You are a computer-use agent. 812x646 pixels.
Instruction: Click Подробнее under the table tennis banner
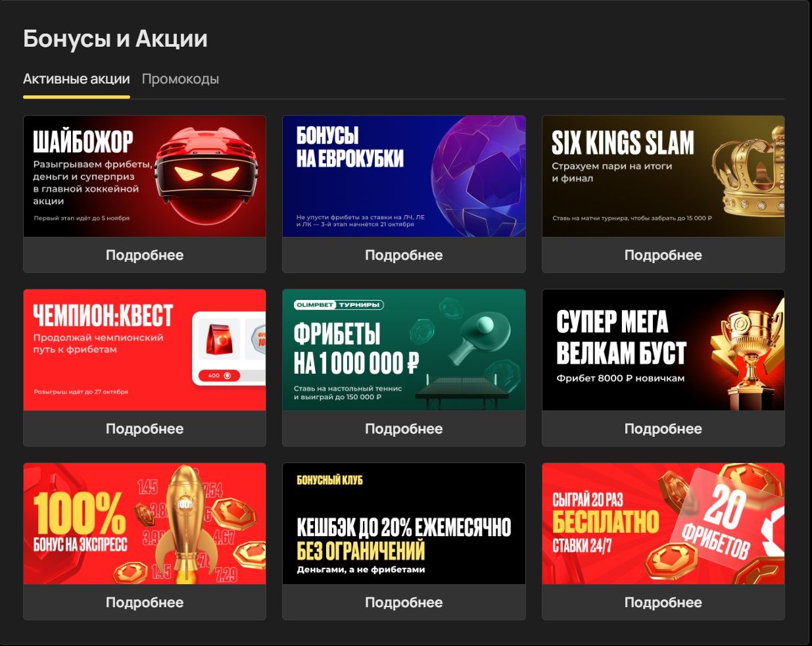tap(404, 429)
